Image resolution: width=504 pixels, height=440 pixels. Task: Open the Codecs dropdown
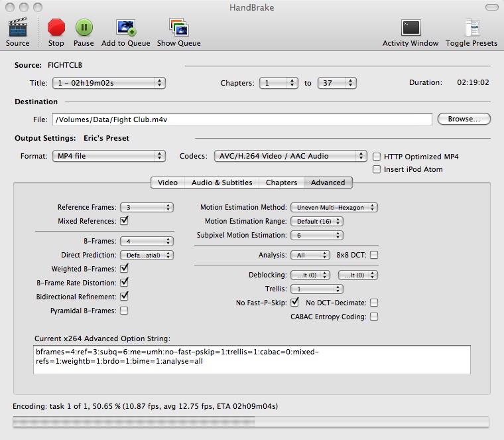pos(290,156)
